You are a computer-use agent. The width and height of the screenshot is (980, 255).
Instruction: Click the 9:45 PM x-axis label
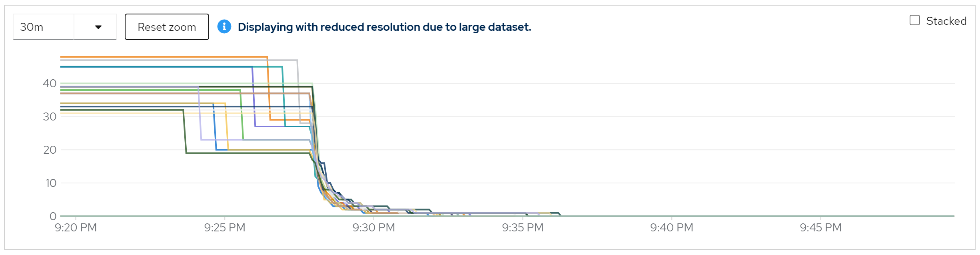pos(820,228)
